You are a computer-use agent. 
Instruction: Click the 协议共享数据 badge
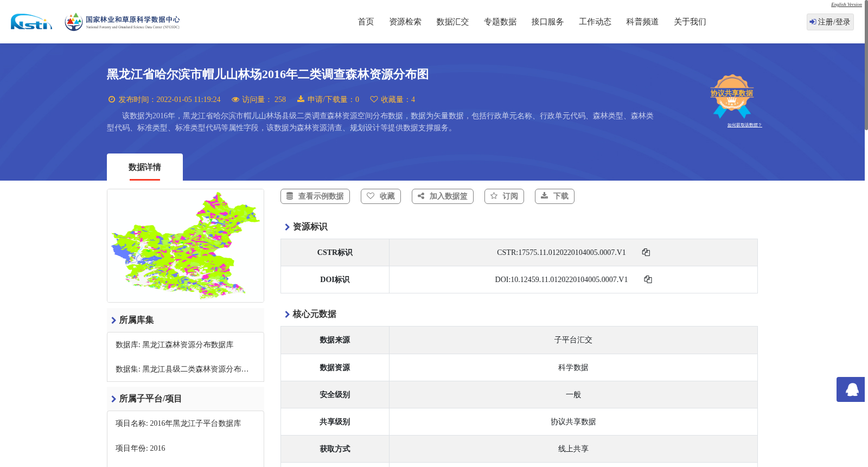(x=732, y=96)
